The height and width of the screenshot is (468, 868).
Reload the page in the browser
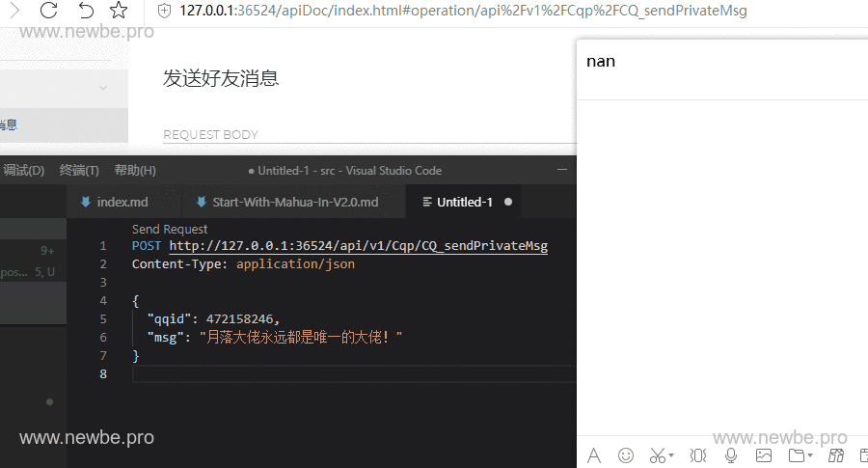[49, 10]
